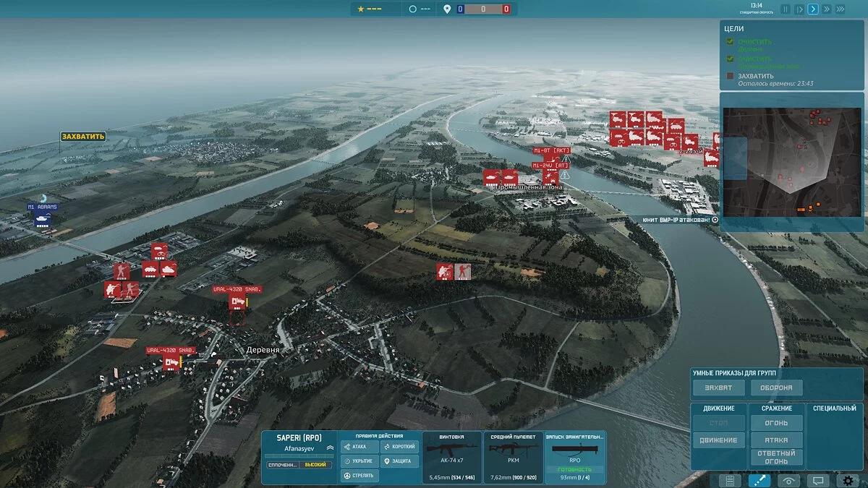Click the 'SAPERI (RPO)' unit name
Image resolution: width=868 pixels, height=488 pixels.
coord(299,438)
